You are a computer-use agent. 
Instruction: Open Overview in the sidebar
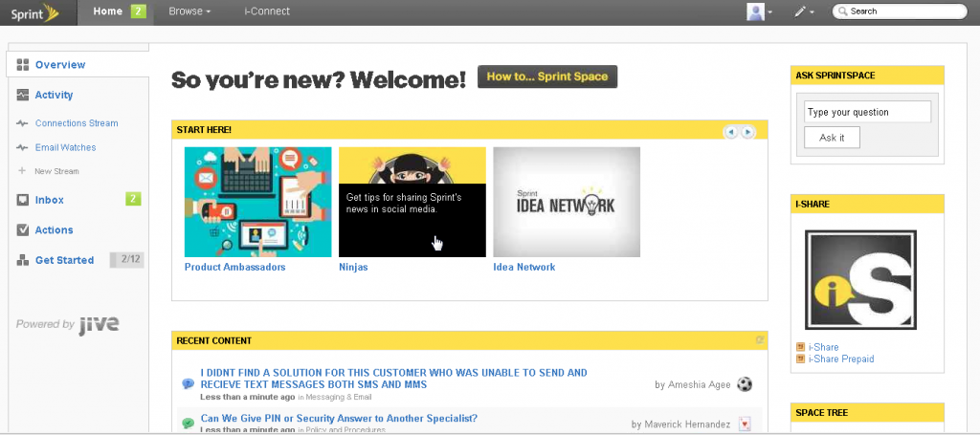pos(59,65)
